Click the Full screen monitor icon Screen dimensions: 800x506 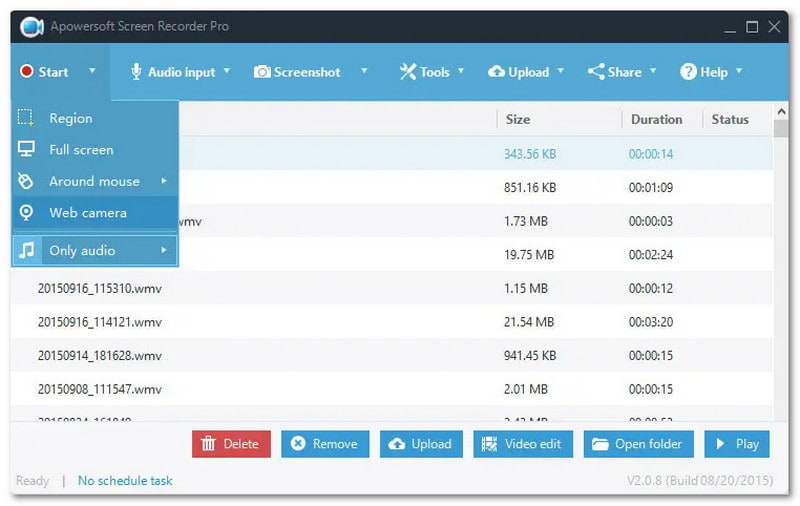pyautogui.click(x=26, y=149)
